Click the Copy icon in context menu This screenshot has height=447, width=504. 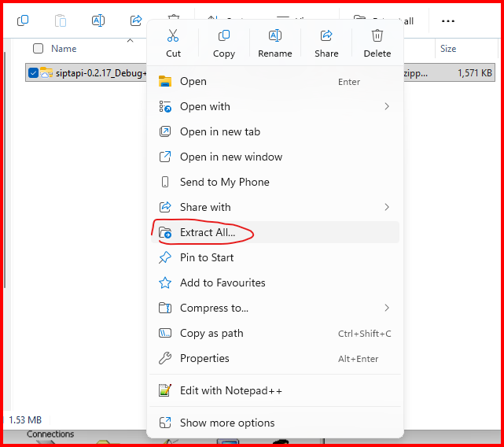tap(224, 36)
